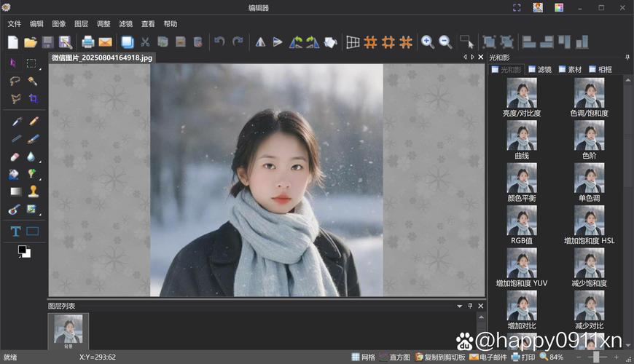Viewport: 634px width, 364px height.
Task: Open the 编辑 menu
Action: pos(36,24)
